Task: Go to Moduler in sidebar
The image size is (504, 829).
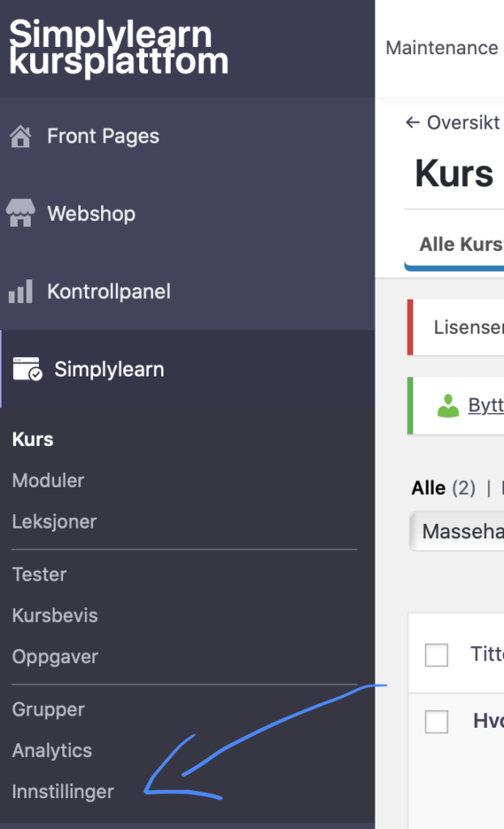Action: pos(49,481)
